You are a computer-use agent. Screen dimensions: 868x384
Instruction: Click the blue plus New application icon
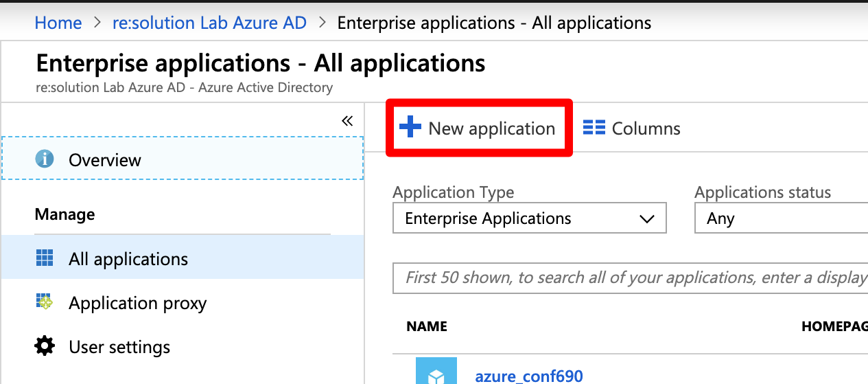410,128
